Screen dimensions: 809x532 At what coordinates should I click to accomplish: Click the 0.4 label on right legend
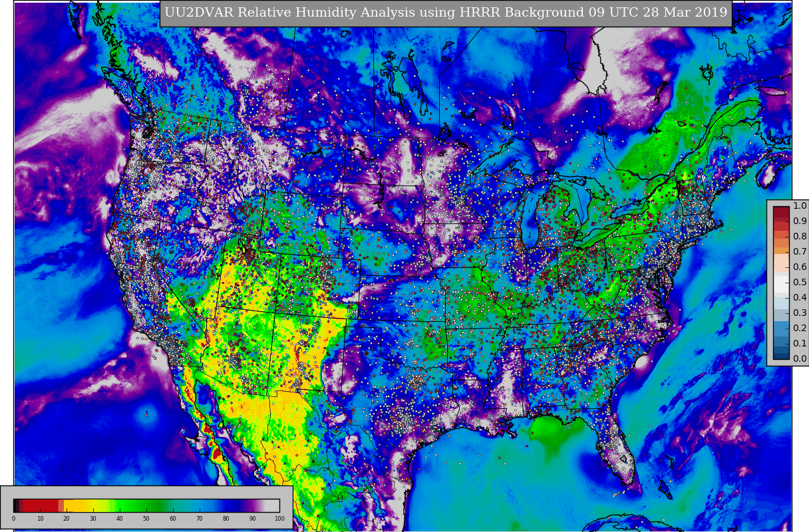click(800, 297)
